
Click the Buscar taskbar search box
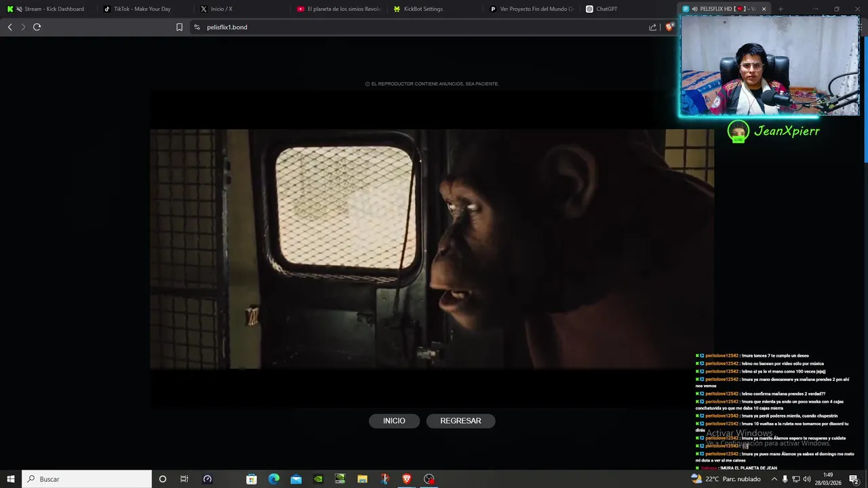click(87, 479)
